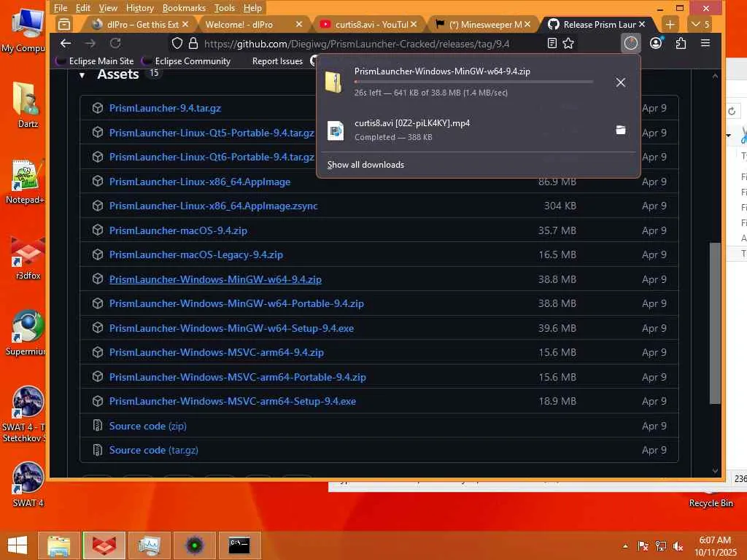The height and width of the screenshot is (560, 747).
Task: Open the Bookmarks menu
Action: [184, 7]
